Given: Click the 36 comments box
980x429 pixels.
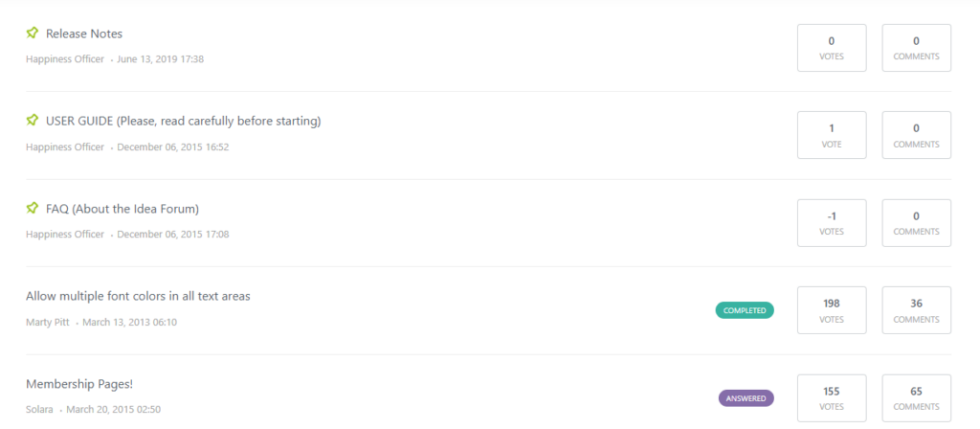Looking at the screenshot, I should [916, 310].
